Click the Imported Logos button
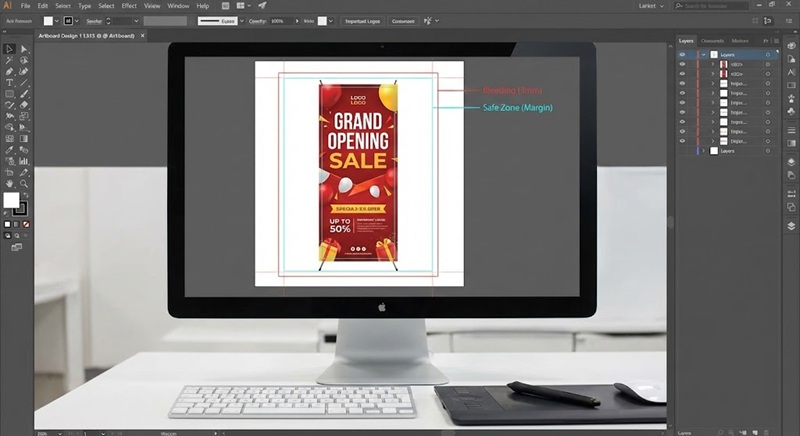The height and width of the screenshot is (436, 800). (361, 20)
